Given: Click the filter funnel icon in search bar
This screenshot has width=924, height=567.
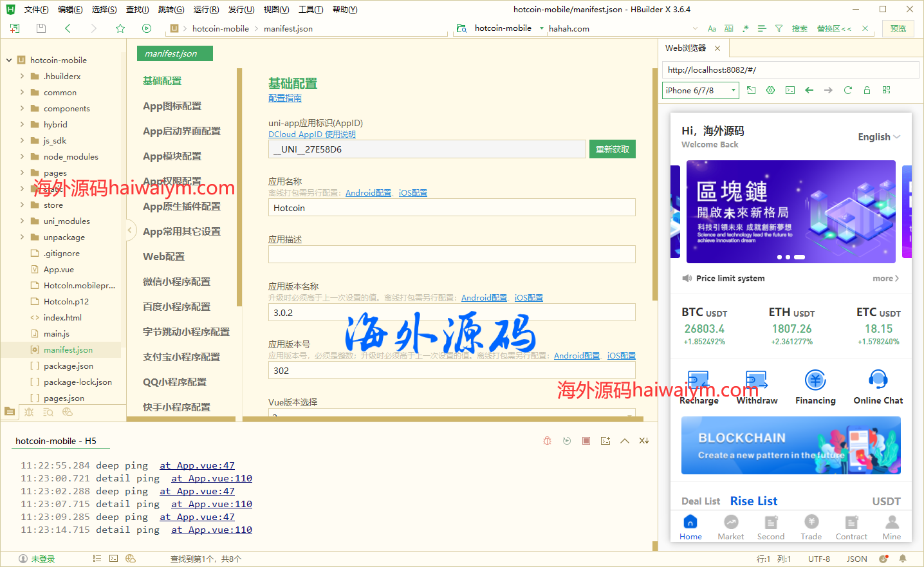Looking at the screenshot, I should (779, 28).
